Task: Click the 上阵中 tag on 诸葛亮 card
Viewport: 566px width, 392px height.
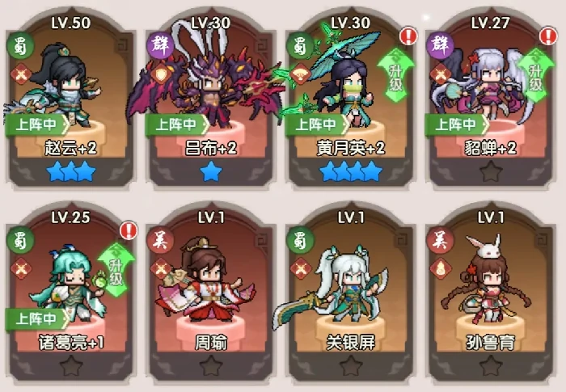Action: 37,318
